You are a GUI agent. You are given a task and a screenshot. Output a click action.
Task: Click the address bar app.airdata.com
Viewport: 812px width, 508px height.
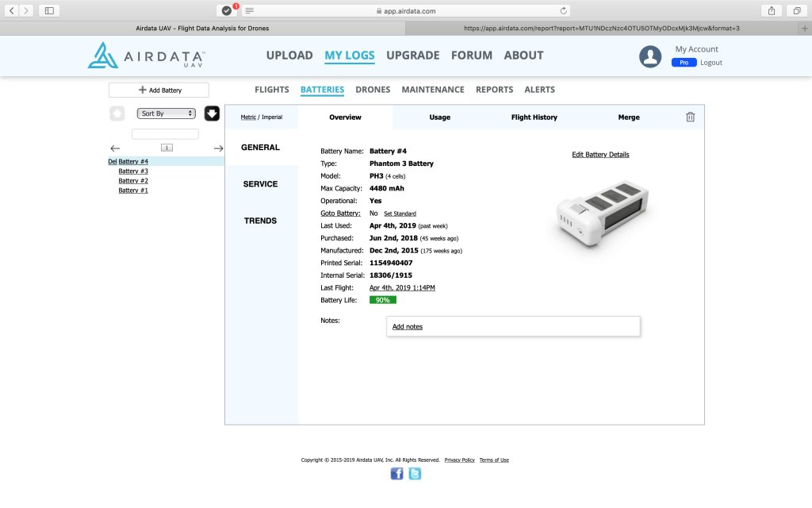point(407,10)
